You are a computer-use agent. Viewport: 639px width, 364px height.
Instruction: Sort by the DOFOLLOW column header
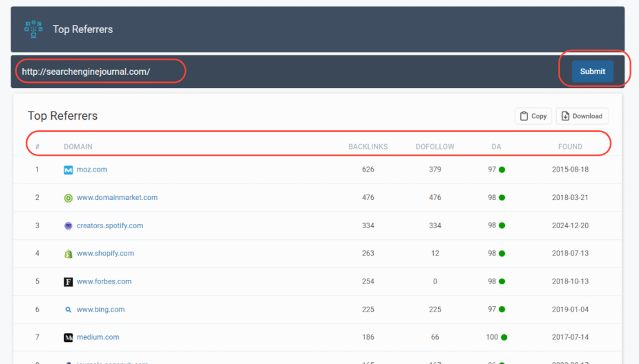pyautogui.click(x=435, y=146)
